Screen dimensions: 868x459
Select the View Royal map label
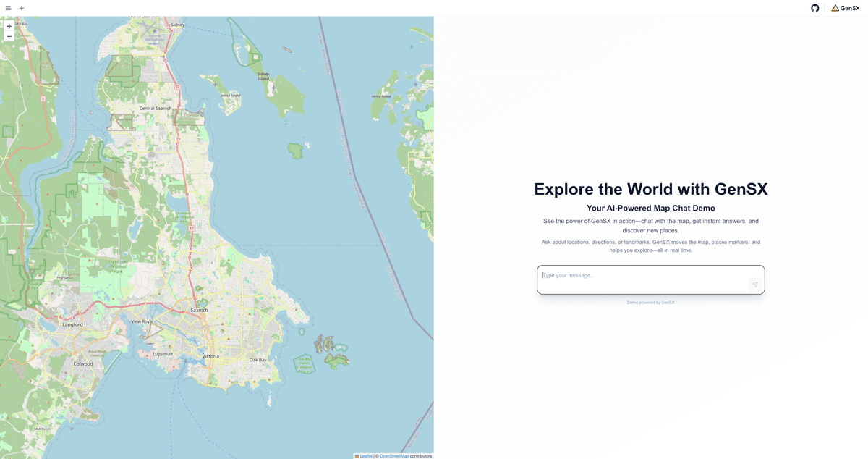(x=142, y=321)
